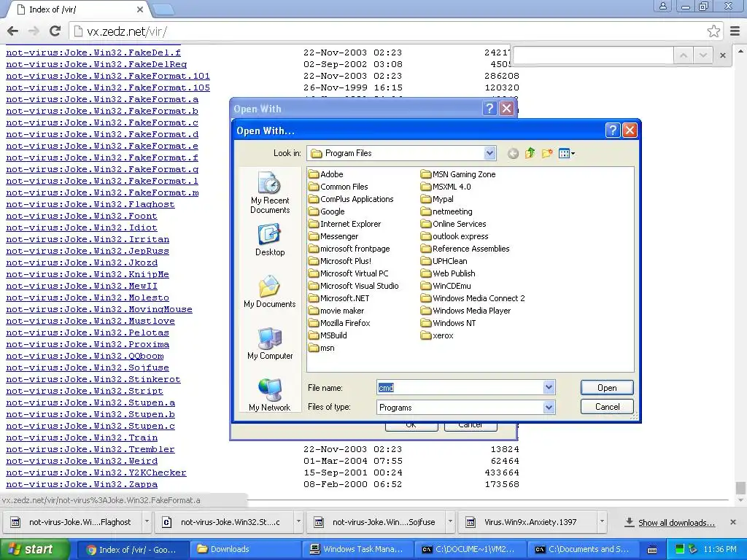
Task: Go back in Chrome browser
Action: coord(13,31)
